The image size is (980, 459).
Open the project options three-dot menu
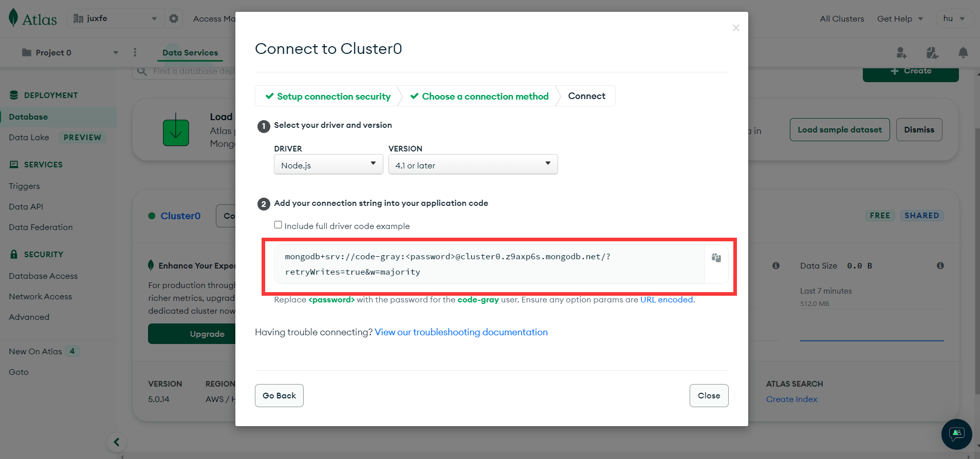[135, 52]
